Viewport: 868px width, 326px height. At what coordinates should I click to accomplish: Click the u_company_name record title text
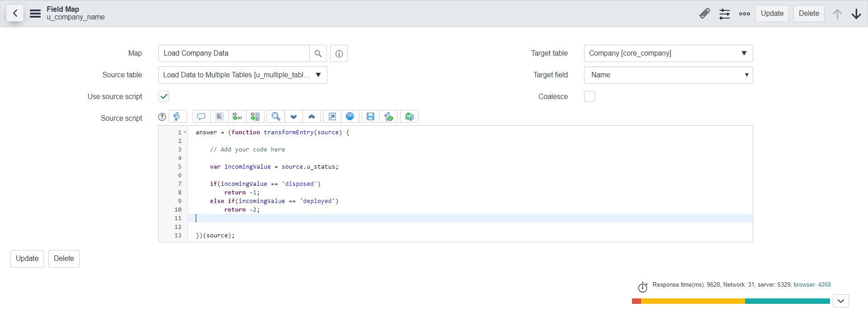click(x=75, y=17)
